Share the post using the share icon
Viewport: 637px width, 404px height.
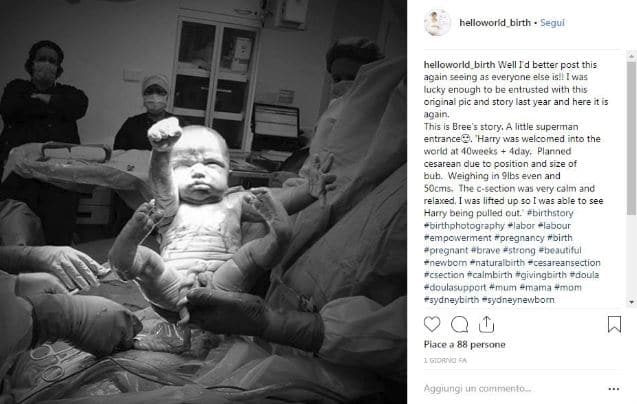(486, 324)
